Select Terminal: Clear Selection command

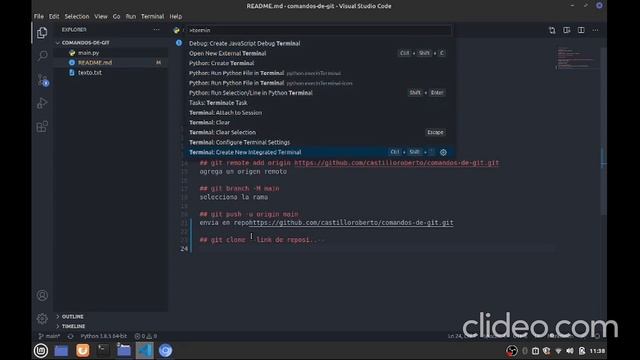click(x=319, y=132)
